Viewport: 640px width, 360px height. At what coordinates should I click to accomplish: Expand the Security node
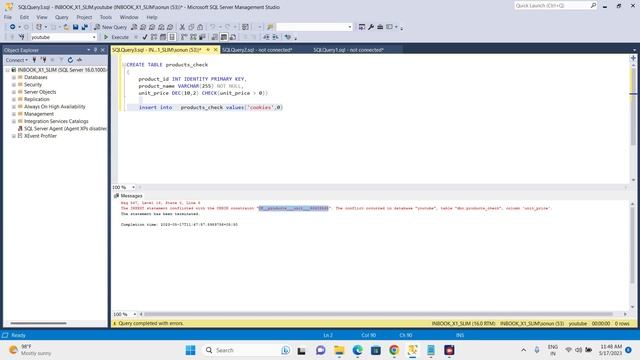click(14, 84)
